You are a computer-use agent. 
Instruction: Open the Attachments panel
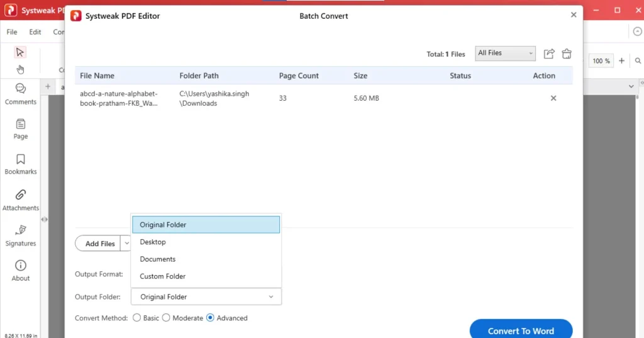21,200
